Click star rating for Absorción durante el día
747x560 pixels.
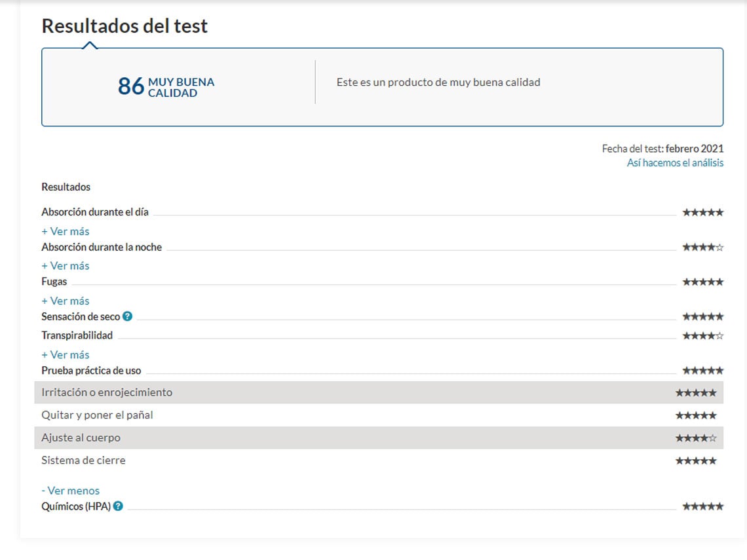(702, 212)
